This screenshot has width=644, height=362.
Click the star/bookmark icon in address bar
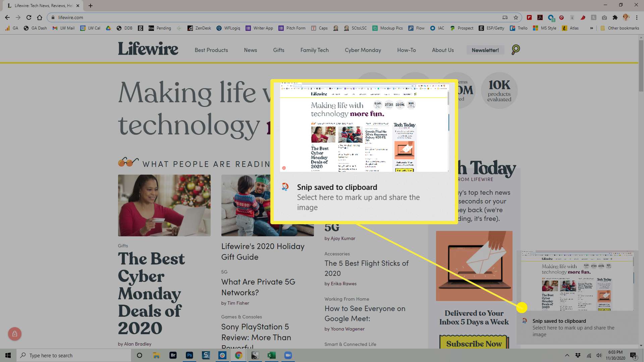click(x=516, y=17)
